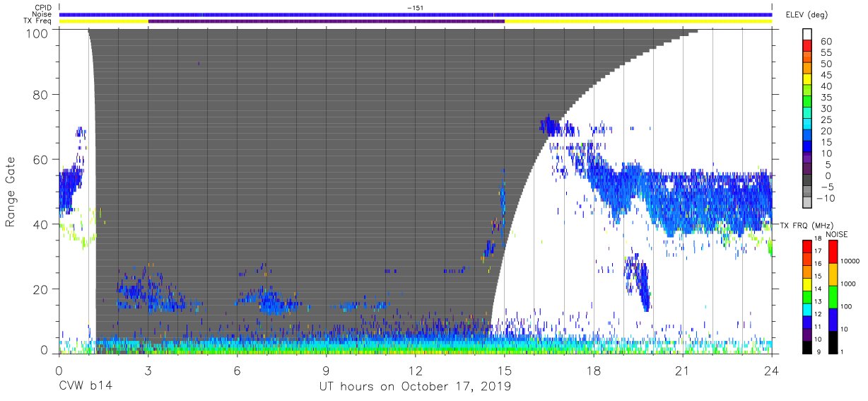Click the 1000 label on NOISE scale
Screen dimensions: 868x401
click(x=848, y=284)
